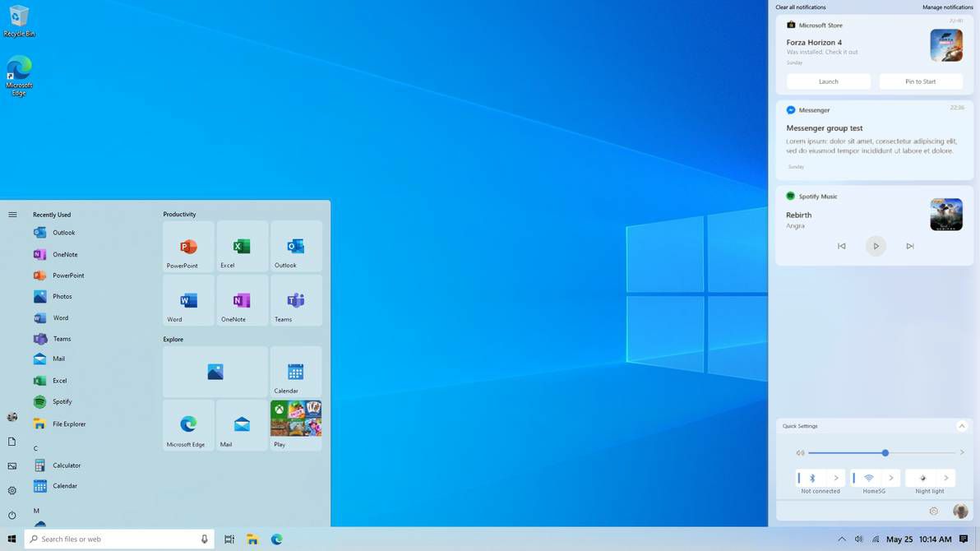This screenshot has height=551, width=980.
Task: Open Task View from the taskbar
Action: coord(229,539)
